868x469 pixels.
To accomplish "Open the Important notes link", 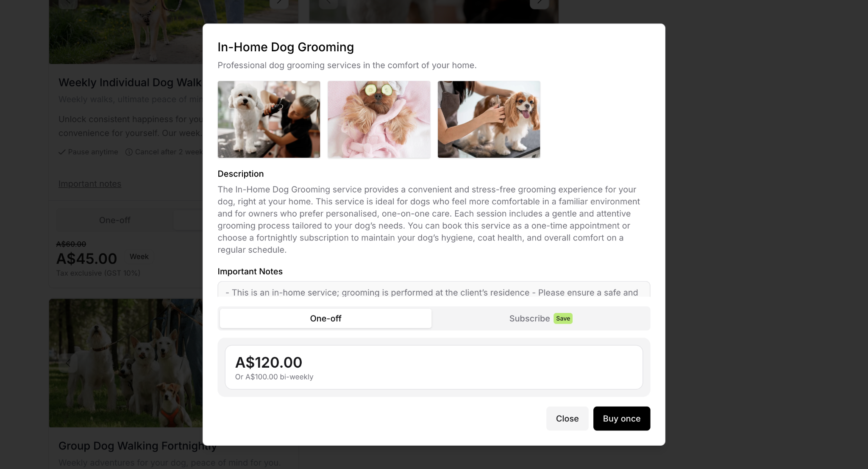I will click(x=90, y=184).
